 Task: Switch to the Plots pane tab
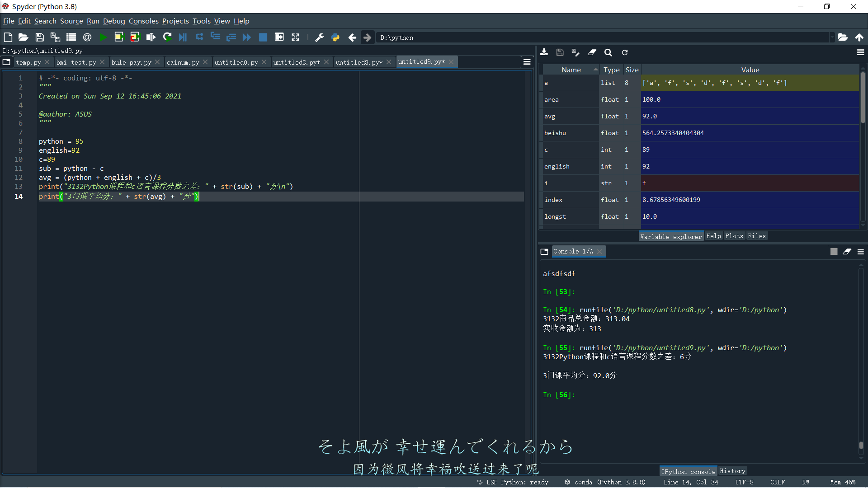pos(734,236)
